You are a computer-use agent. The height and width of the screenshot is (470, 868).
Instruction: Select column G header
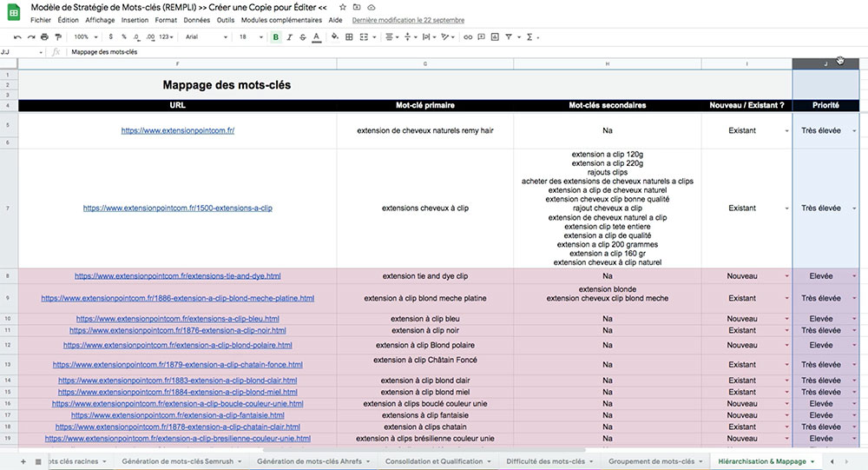tap(425, 63)
